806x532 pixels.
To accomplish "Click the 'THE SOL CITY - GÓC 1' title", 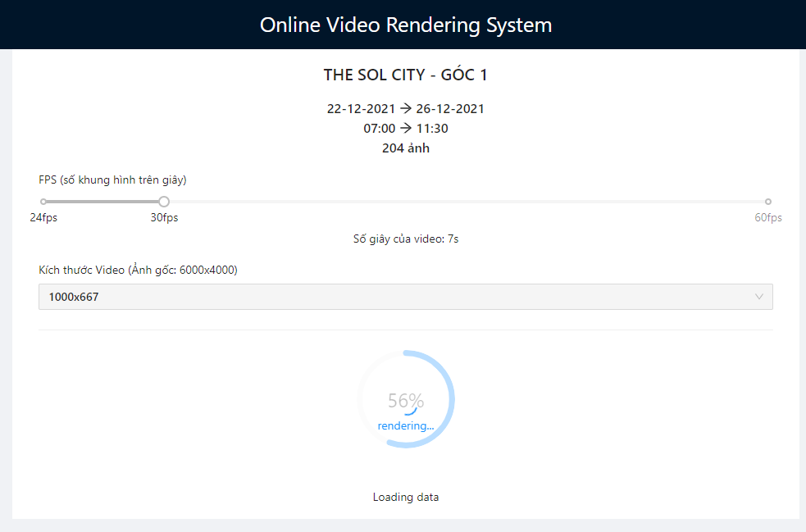I will 406,75.
